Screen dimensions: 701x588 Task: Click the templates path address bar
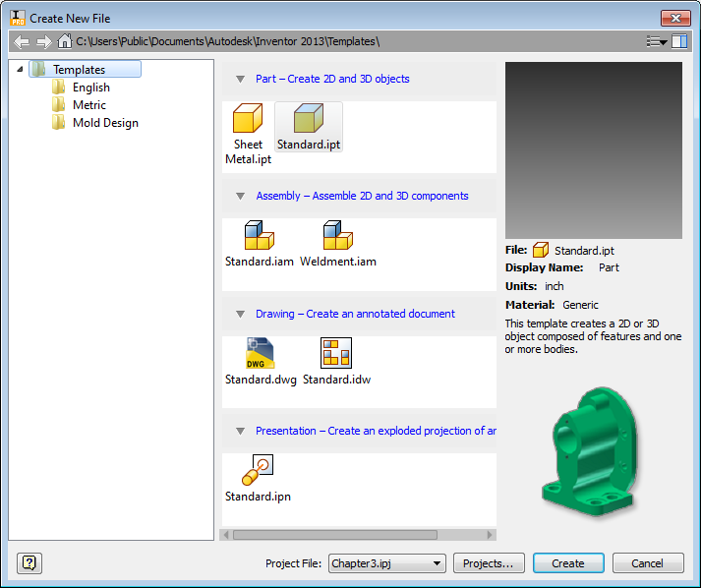[x=227, y=41]
